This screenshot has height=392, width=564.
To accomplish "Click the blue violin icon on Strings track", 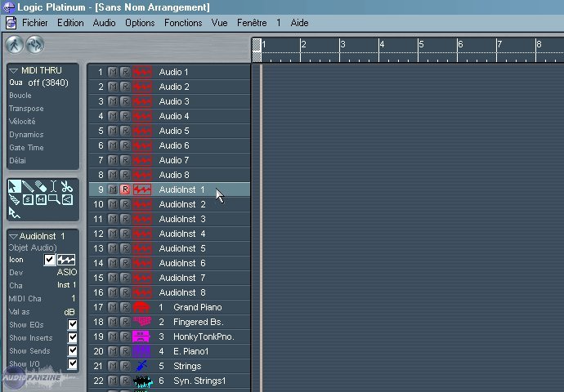I will [x=141, y=366].
